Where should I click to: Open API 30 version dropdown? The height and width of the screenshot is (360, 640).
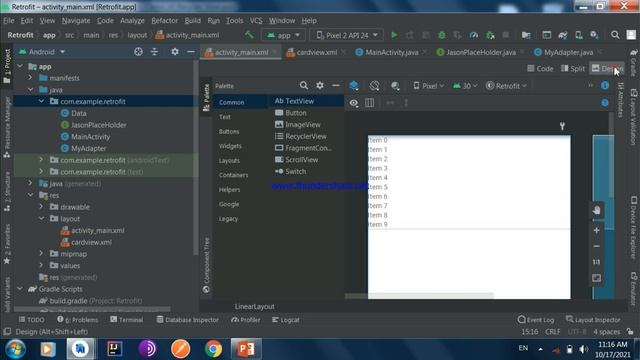(x=465, y=86)
